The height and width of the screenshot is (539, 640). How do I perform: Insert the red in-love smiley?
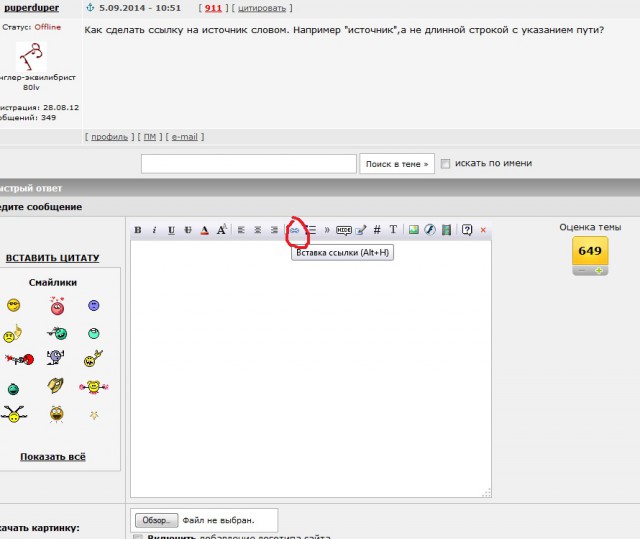pyautogui.click(x=58, y=306)
